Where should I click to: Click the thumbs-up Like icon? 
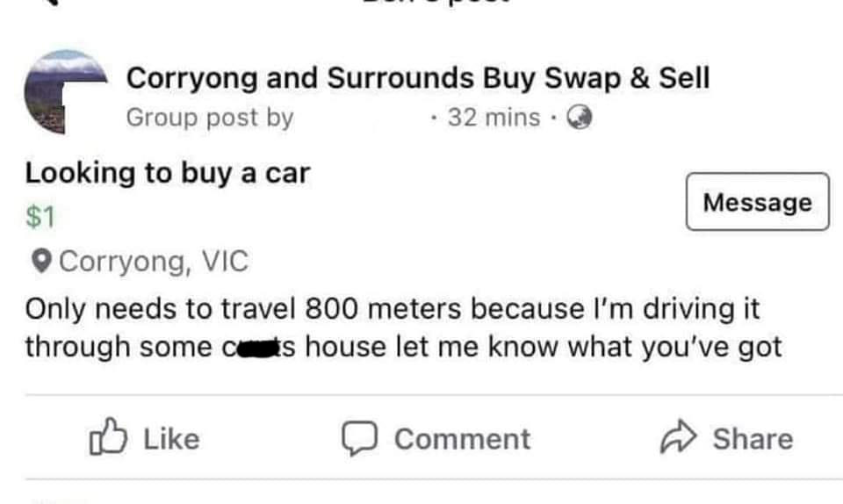pyautogui.click(x=106, y=438)
